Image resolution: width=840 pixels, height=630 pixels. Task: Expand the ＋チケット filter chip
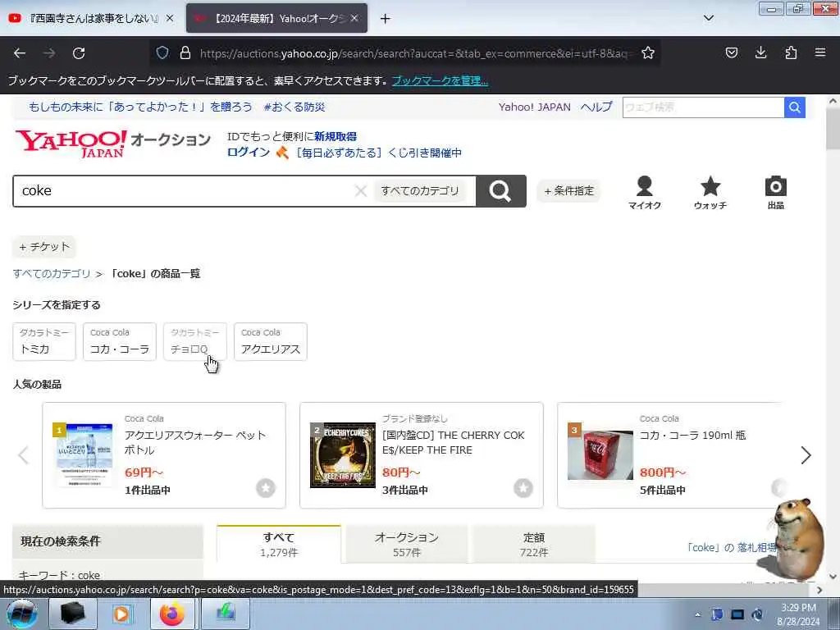(x=44, y=247)
